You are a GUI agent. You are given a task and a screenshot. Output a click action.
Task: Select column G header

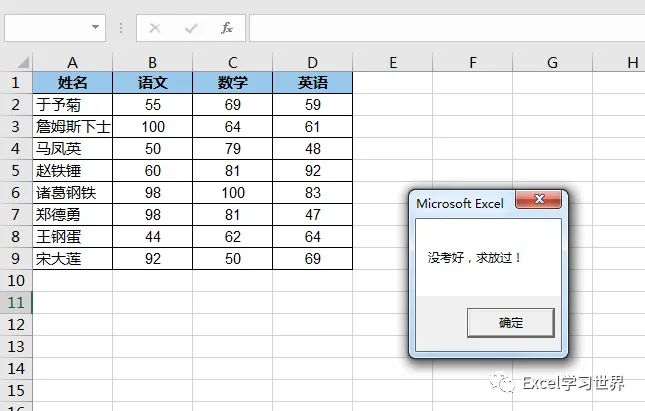pos(552,62)
